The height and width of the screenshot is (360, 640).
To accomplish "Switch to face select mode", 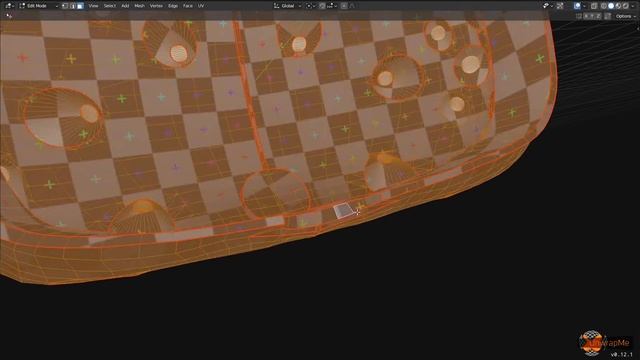I will (80, 6).
